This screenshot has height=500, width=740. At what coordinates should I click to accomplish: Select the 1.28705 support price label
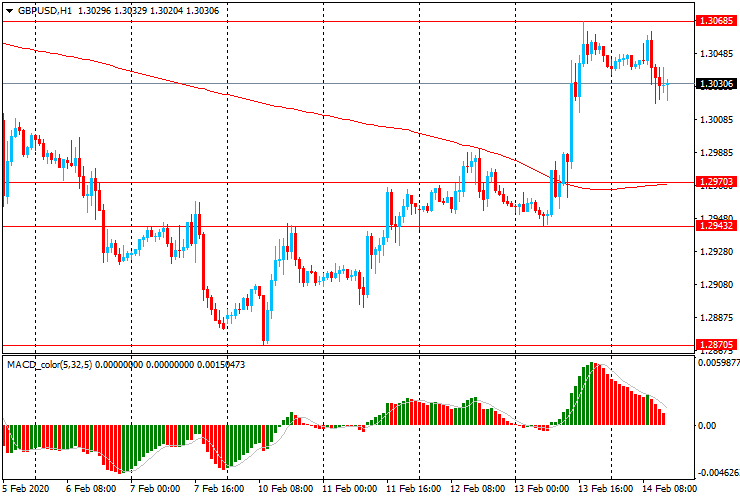click(716, 345)
